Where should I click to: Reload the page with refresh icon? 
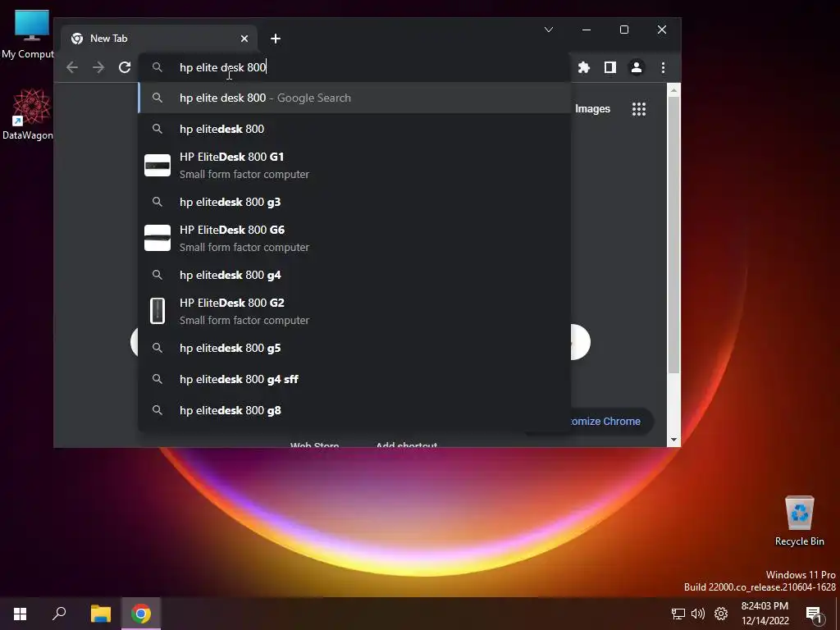125,67
